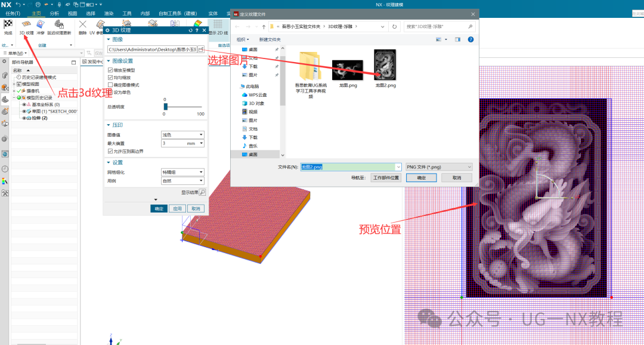The image size is (644, 345).
Task: Click the gear icon in 3D 纹理 title
Action: pos(108,30)
